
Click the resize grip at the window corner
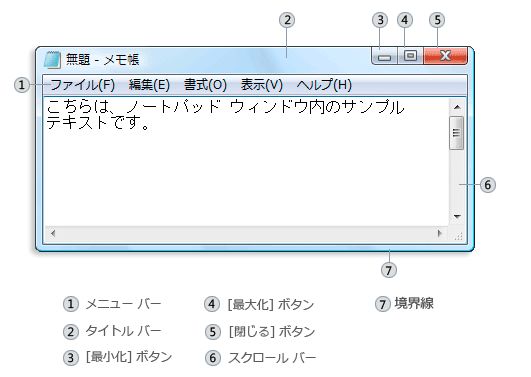[x=458, y=235]
